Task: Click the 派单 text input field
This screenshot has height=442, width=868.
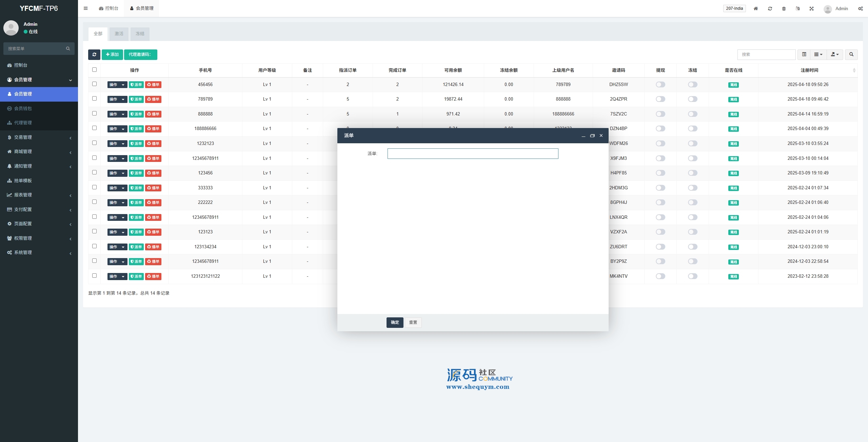Action: pos(473,154)
